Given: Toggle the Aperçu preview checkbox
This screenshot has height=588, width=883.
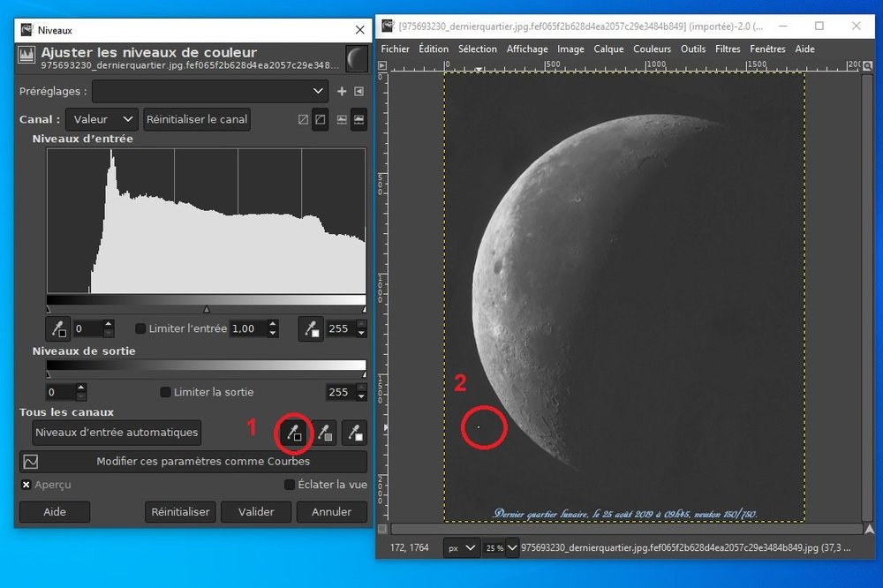Looking at the screenshot, I should 26,485.
